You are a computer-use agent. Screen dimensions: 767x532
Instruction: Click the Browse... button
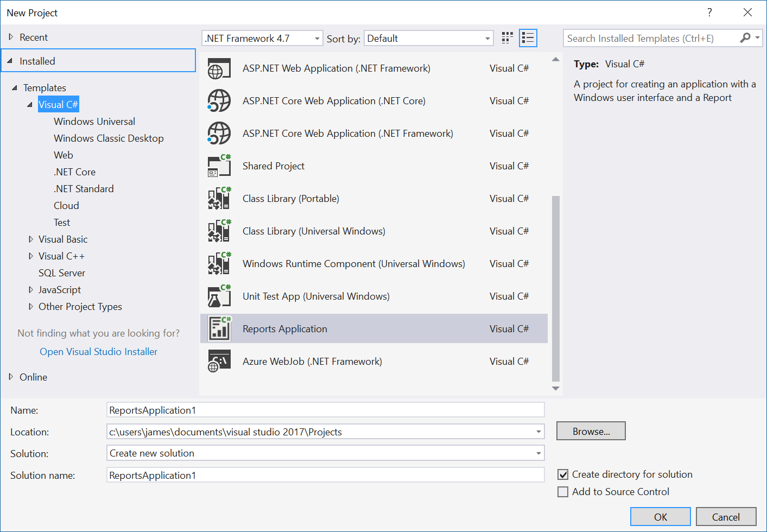click(591, 431)
